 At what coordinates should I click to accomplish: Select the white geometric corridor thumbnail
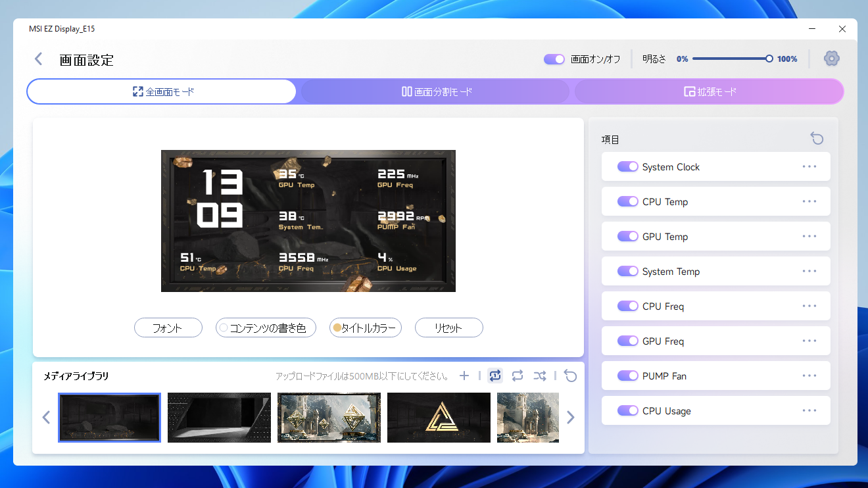click(219, 418)
